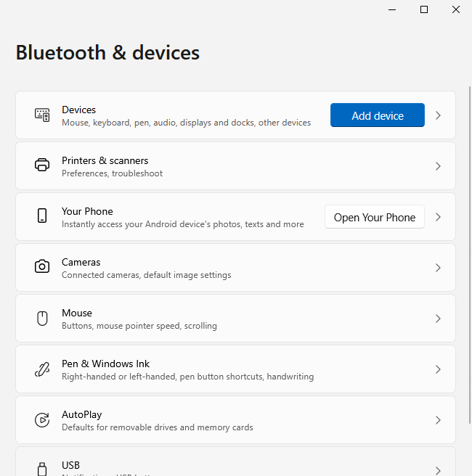The width and height of the screenshot is (472, 476).
Task: Click 'Defaults for removable drives' description
Action: (x=158, y=427)
